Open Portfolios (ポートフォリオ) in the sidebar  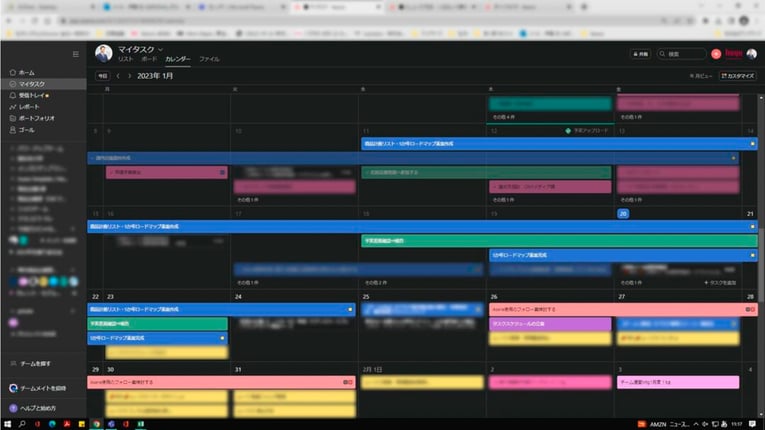(12, 118)
